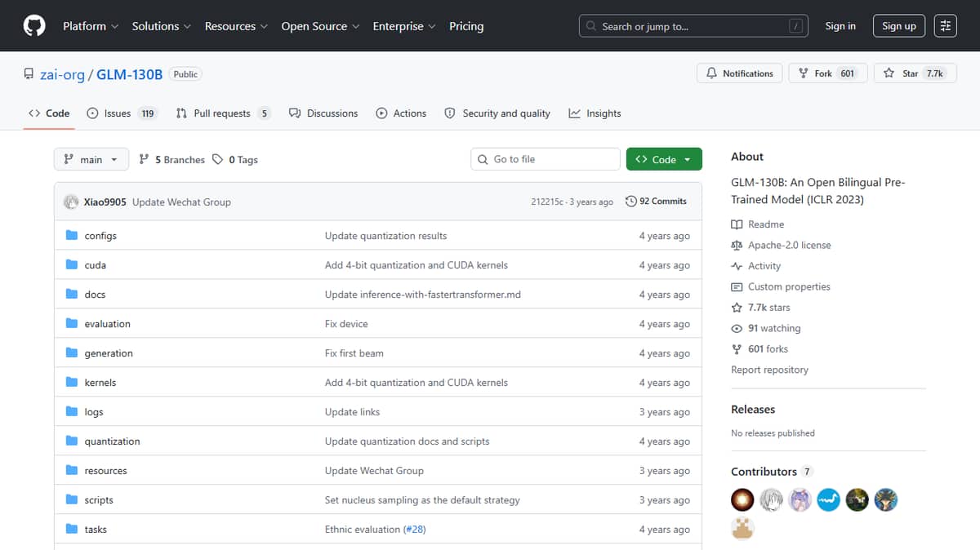Open the Update Wechat Group latest commit message
The height and width of the screenshot is (550, 980).
[x=181, y=202]
